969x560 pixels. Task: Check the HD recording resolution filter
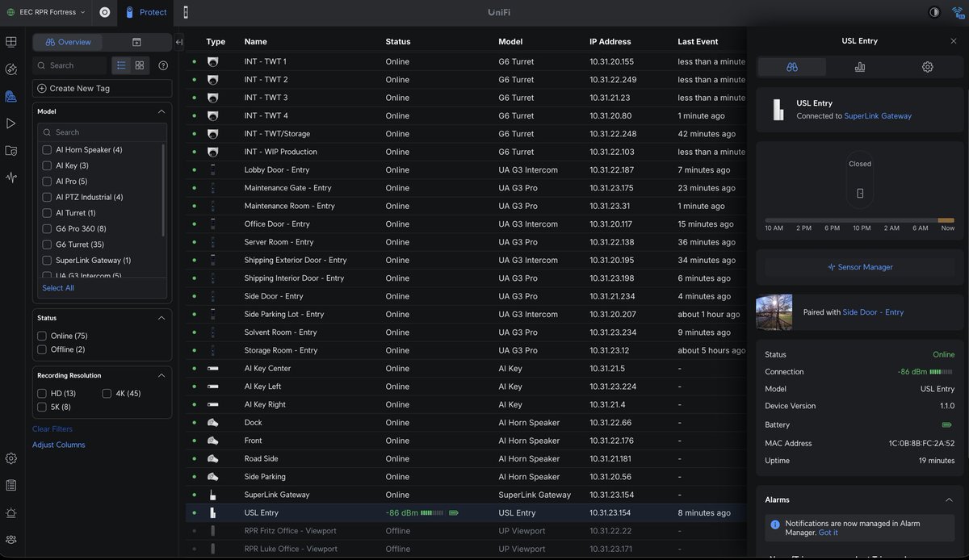[x=42, y=394]
